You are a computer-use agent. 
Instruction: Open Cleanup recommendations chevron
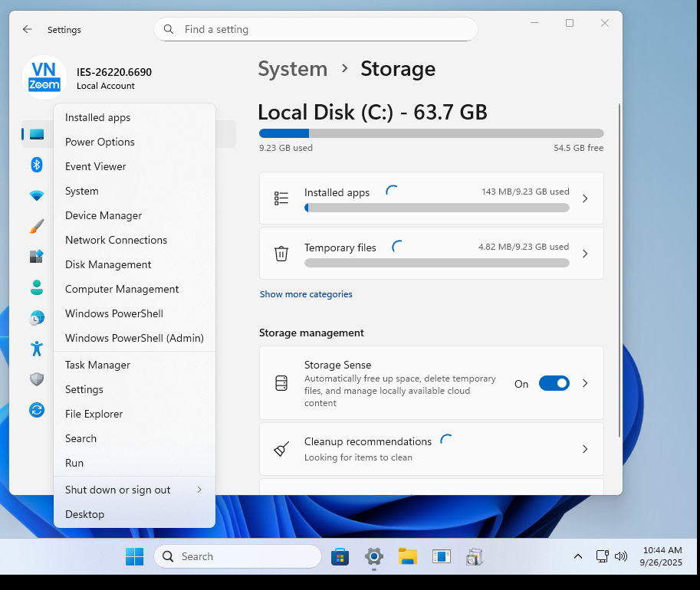point(585,449)
